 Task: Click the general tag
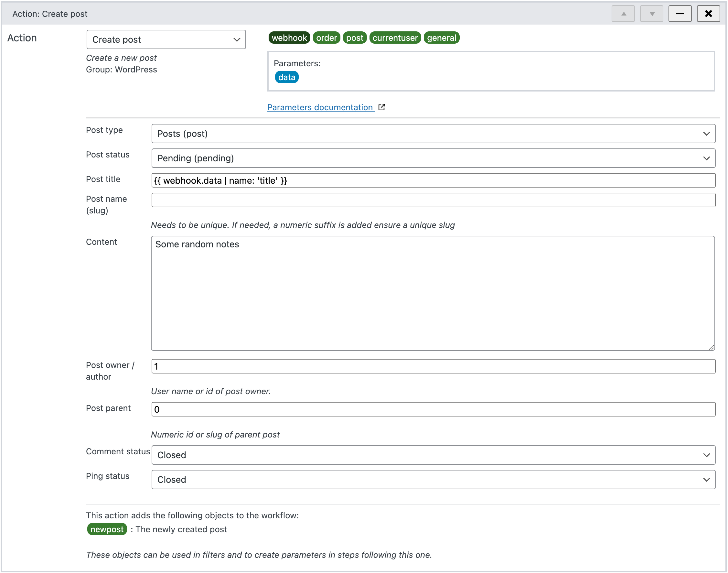[441, 38]
